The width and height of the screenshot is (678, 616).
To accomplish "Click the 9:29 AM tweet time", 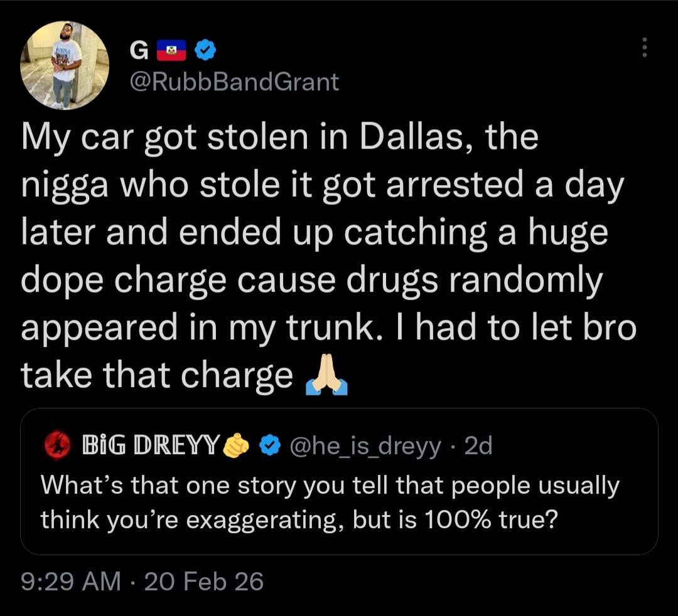I will tap(70, 581).
